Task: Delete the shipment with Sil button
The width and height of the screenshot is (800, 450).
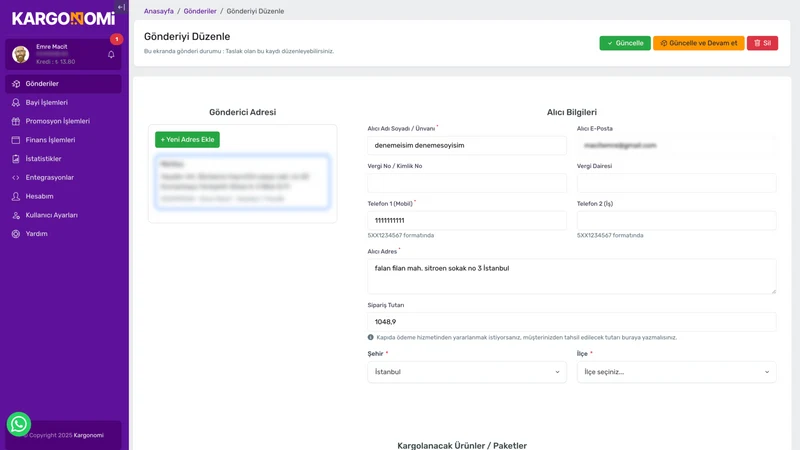Action: [x=762, y=43]
